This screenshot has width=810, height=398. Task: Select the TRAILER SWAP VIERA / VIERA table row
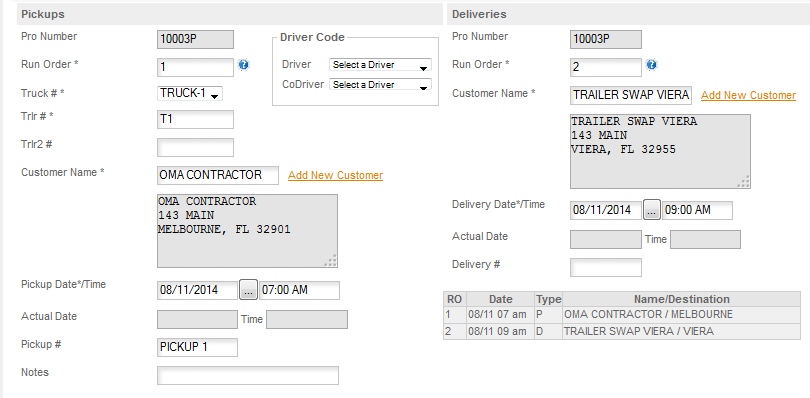point(622,331)
